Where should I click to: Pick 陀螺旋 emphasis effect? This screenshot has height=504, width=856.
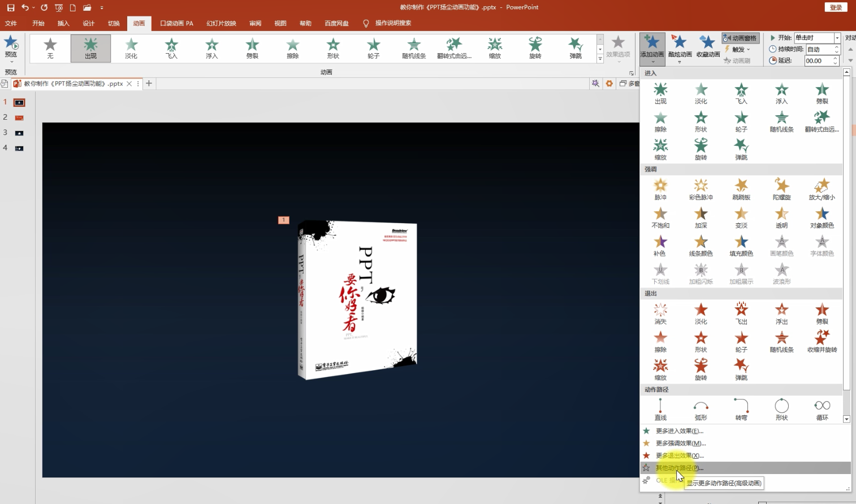781,190
